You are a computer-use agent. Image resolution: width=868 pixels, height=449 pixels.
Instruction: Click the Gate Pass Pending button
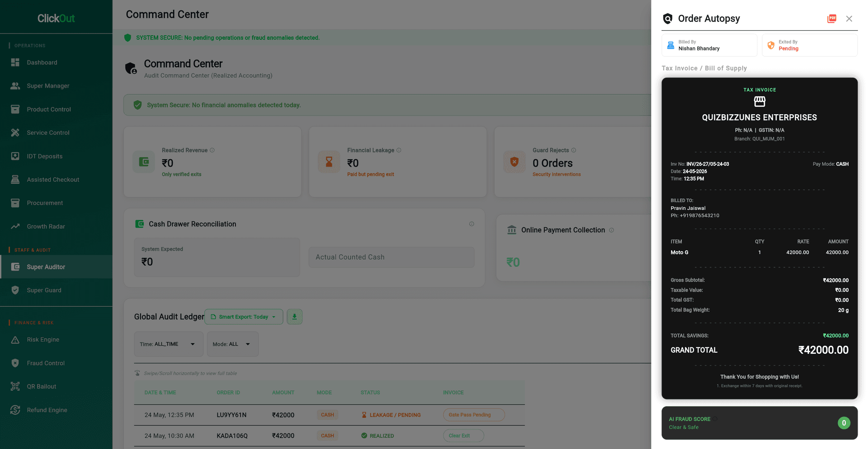(474, 415)
